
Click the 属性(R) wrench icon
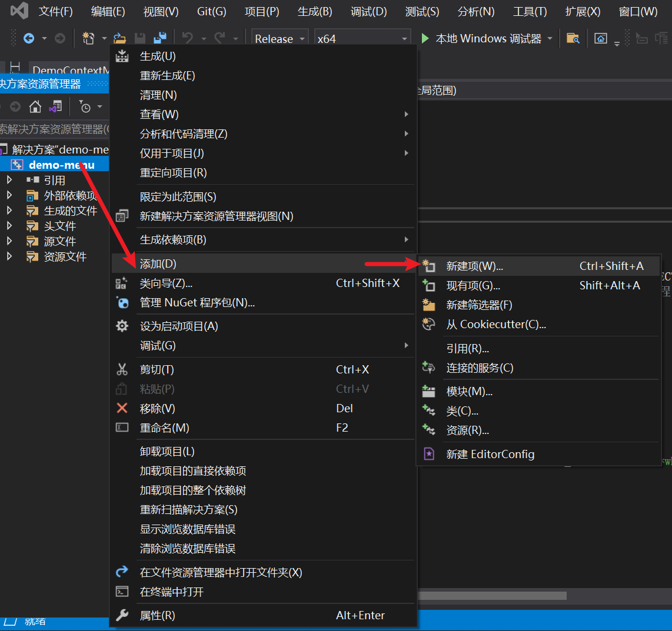(122, 615)
